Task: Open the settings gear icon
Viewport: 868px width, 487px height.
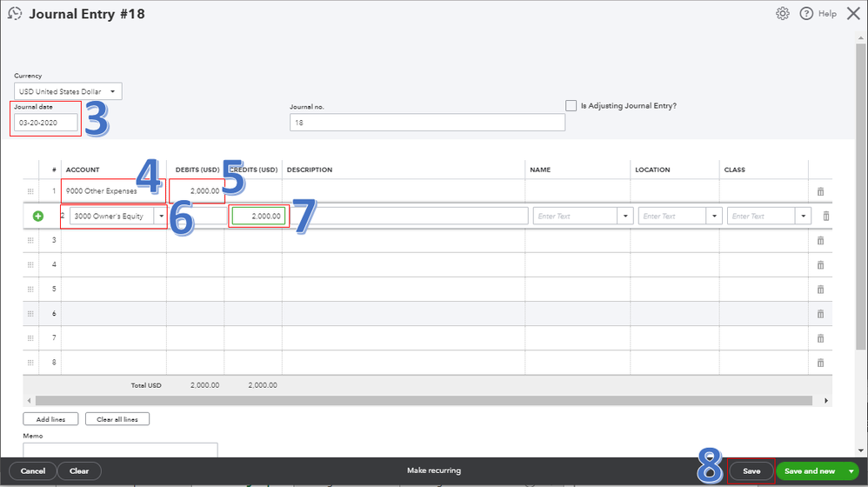Action: coord(782,14)
